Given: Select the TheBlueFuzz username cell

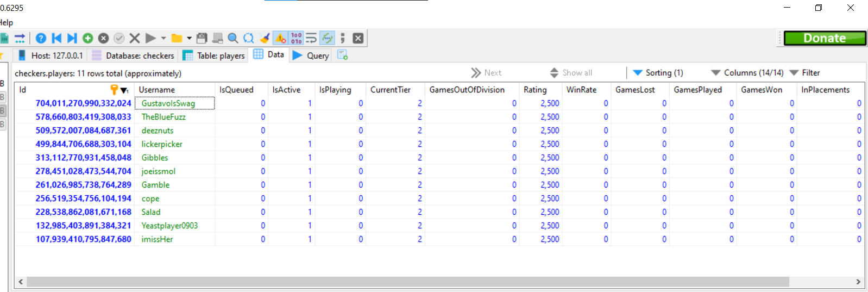Looking at the screenshot, I should click(174, 117).
